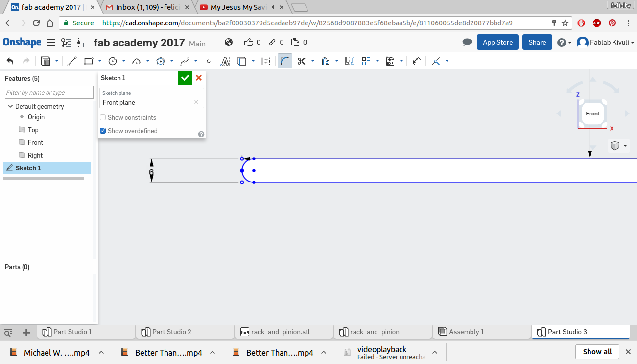Switch to the Part Studio 1 tab
Screen dimensions: 637x364
tap(86, 332)
